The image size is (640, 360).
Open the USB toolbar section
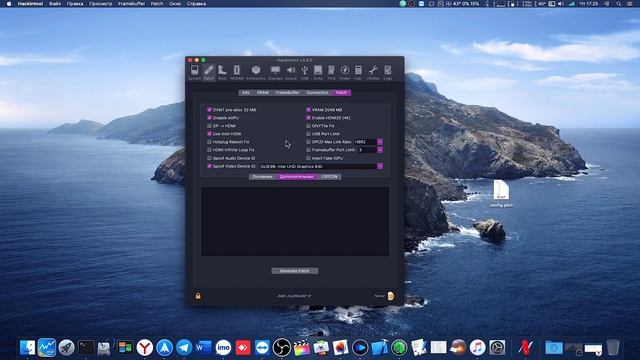[x=305, y=72]
